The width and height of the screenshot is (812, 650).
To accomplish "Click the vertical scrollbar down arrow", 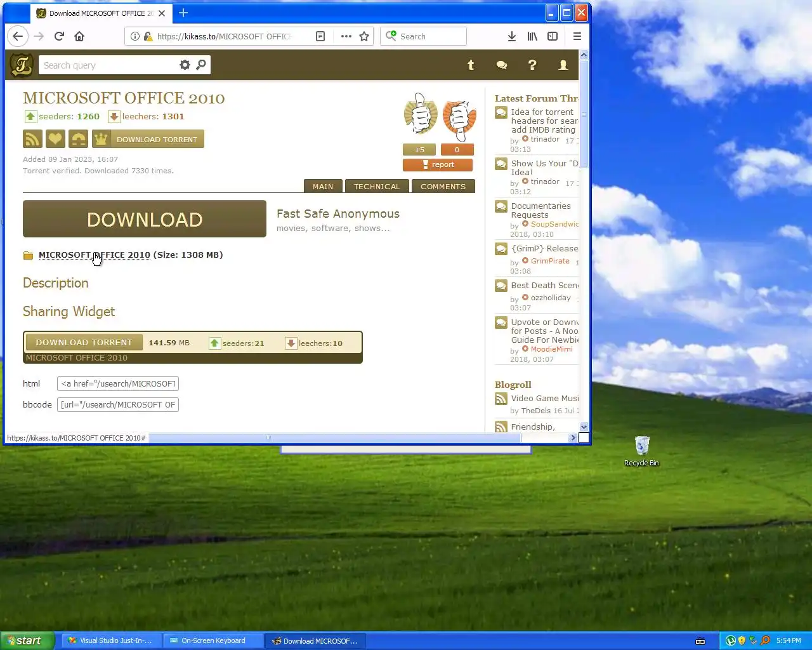I will tap(584, 427).
